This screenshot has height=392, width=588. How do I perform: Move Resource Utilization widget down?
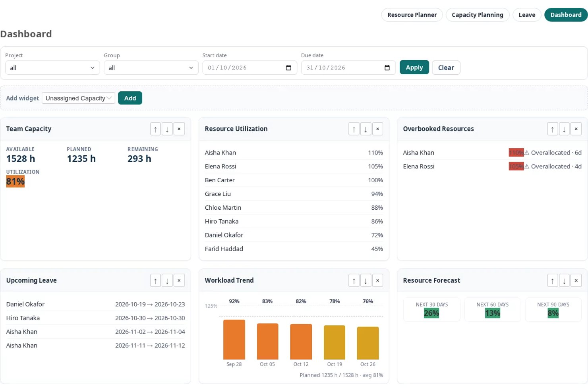tap(366, 129)
